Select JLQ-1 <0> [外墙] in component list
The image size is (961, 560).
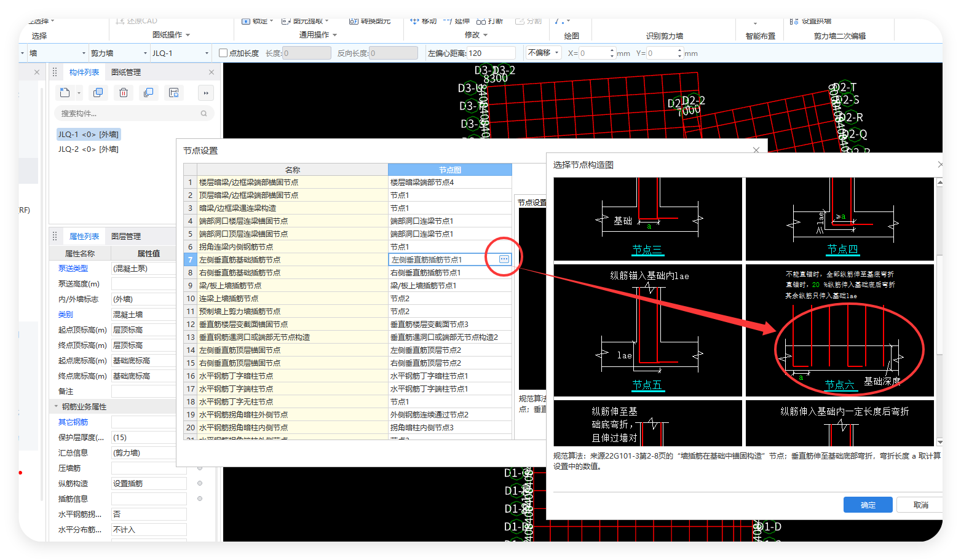click(x=88, y=134)
